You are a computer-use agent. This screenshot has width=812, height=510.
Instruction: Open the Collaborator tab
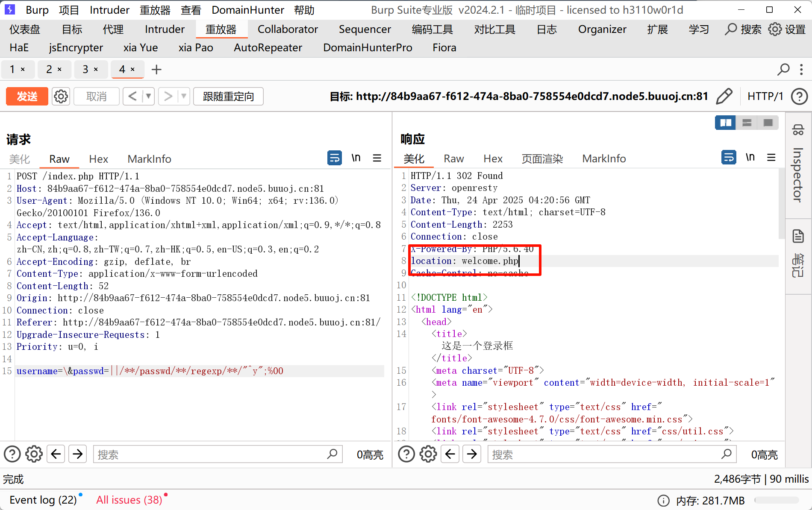(x=288, y=29)
